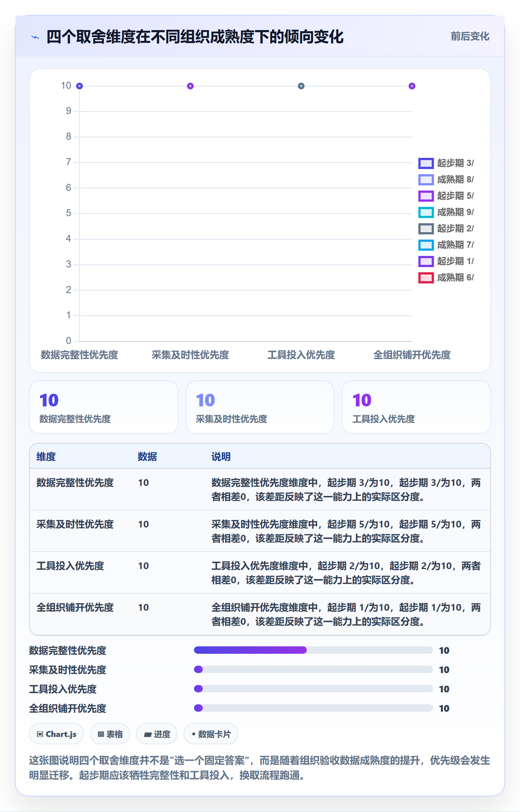Select the chart data point above 工具投入优先度

click(x=301, y=86)
